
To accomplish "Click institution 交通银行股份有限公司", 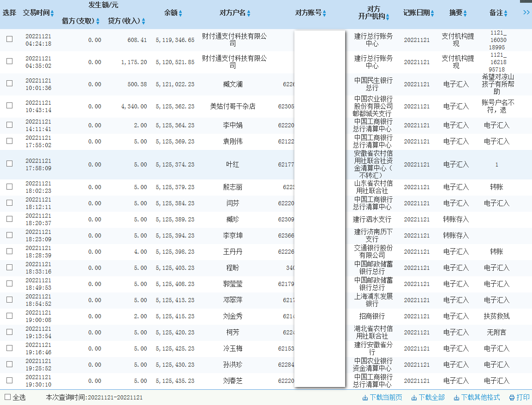I will point(373,251).
